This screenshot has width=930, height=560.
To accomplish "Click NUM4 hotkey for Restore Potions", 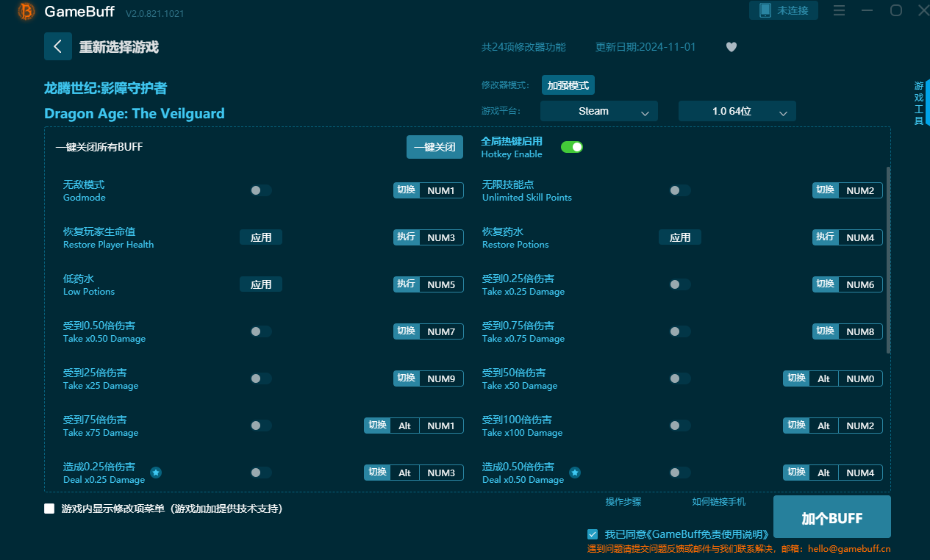I will click(860, 237).
